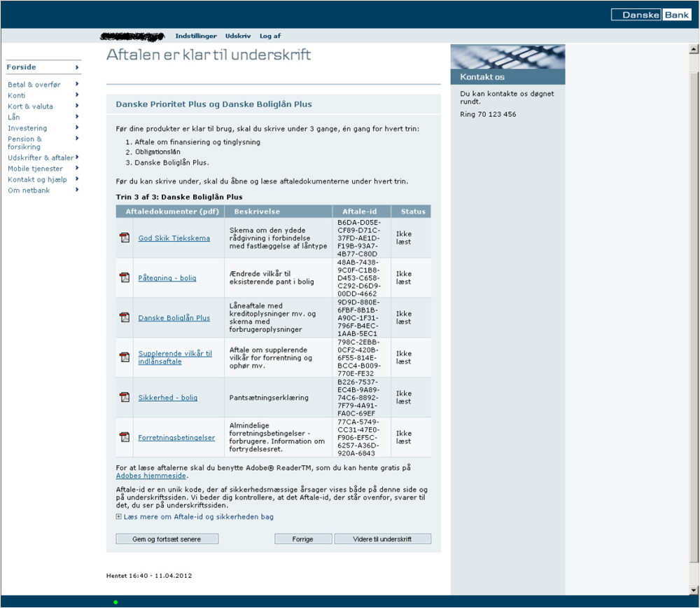This screenshot has width=700, height=608.
Task: Click PDF icon beside Forretningsbetingelser
Action: [125, 437]
